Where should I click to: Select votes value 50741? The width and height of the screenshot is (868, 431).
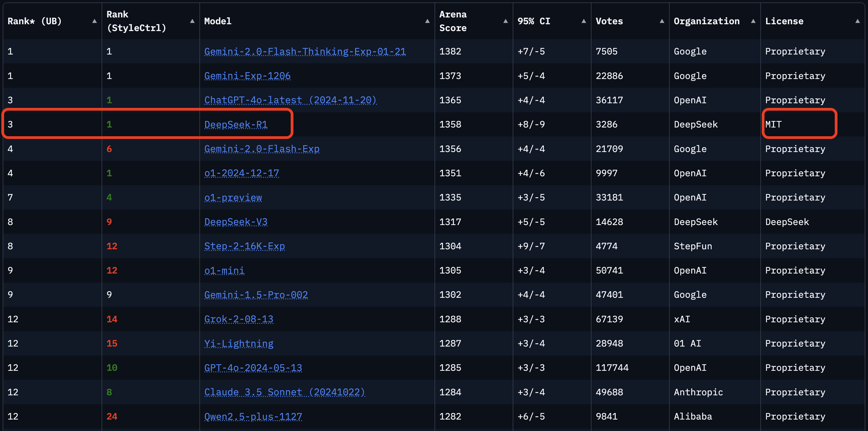pyautogui.click(x=609, y=271)
